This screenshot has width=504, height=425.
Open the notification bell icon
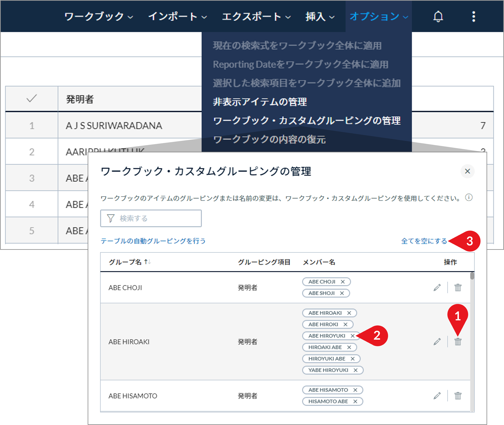pos(438,17)
